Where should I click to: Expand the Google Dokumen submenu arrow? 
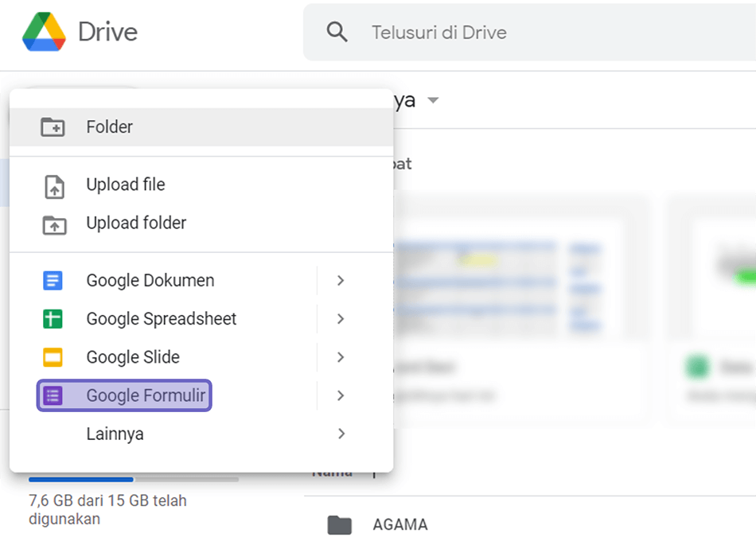tap(341, 280)
